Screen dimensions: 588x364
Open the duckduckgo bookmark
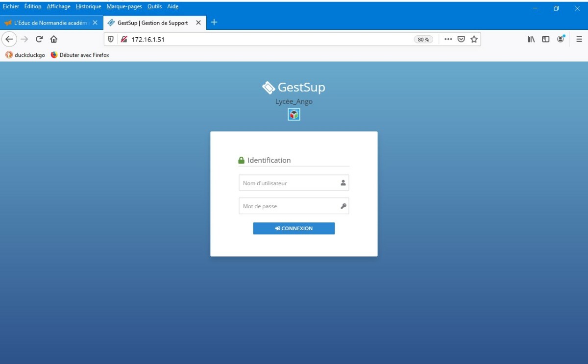coord(25,55)
